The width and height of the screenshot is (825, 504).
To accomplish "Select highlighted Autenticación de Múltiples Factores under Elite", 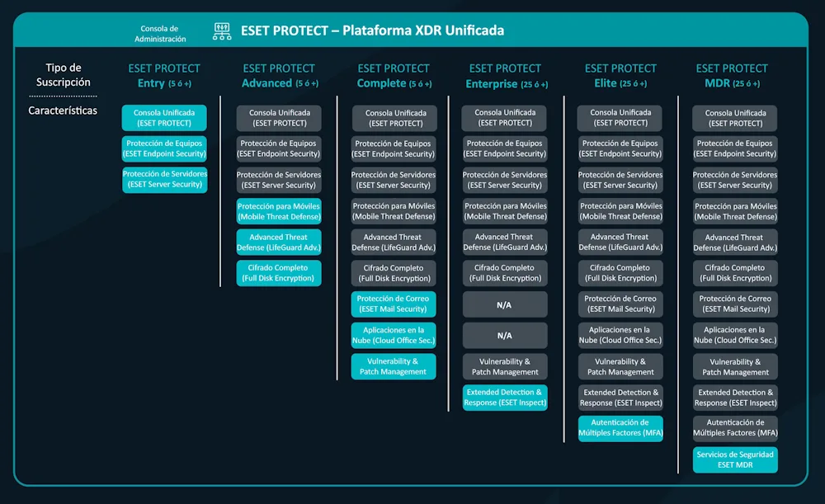I will 620,428.
